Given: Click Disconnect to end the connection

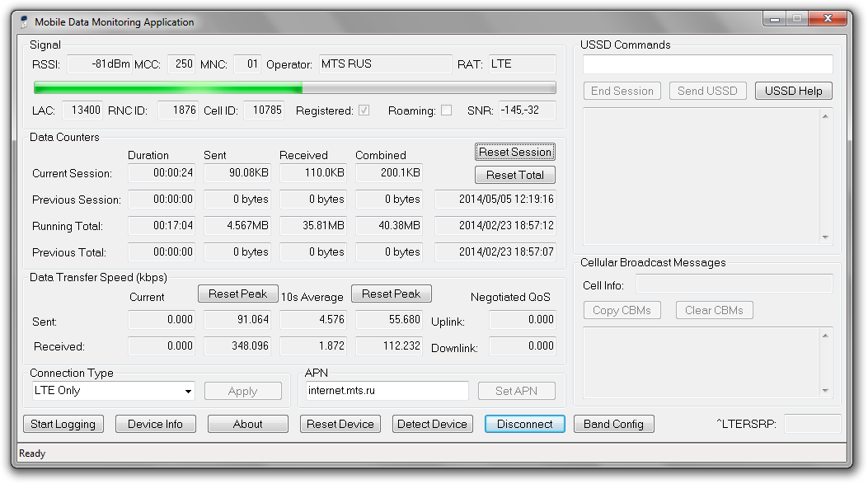Looking at the screenshot, I should click(x=524, y=424).
